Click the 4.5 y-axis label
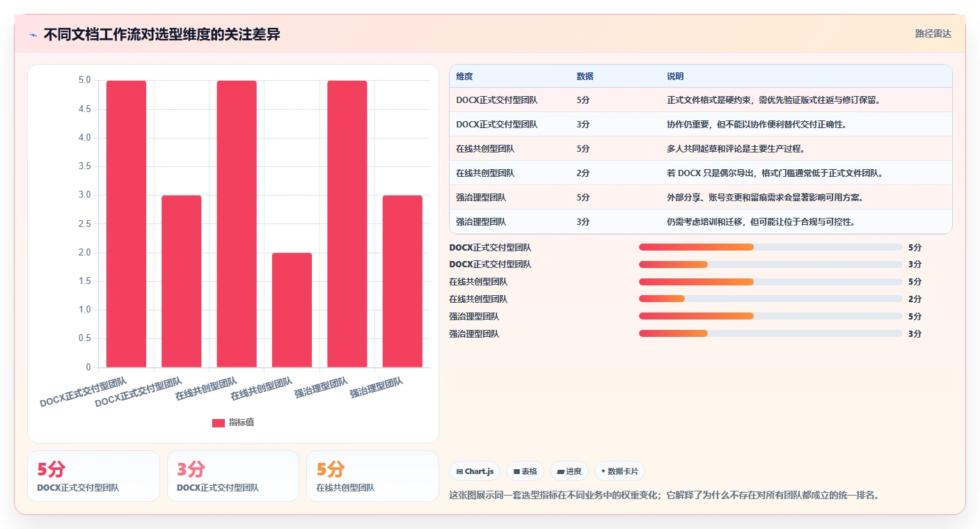 (85, 109)
